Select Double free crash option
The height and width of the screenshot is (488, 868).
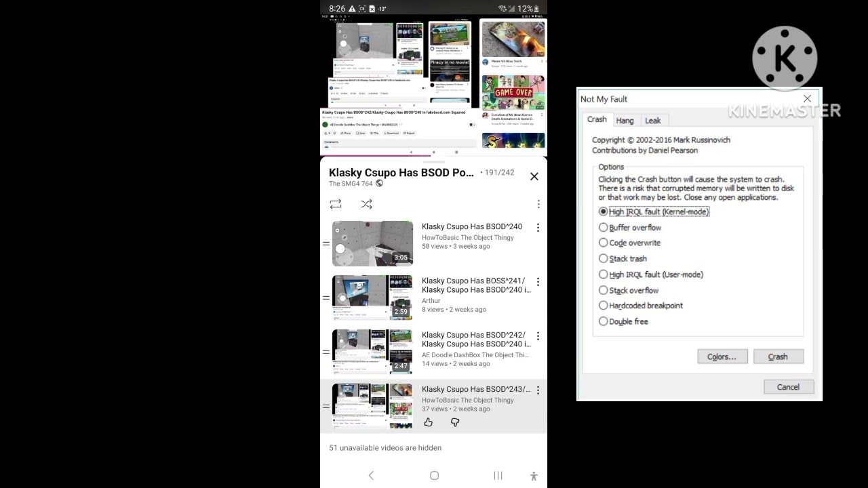tap(623, 321)
